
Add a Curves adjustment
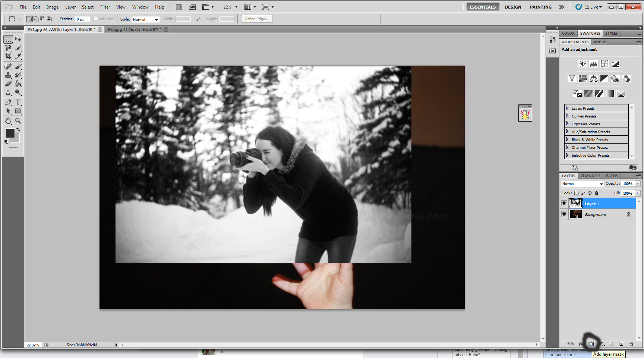pos(604,64)
